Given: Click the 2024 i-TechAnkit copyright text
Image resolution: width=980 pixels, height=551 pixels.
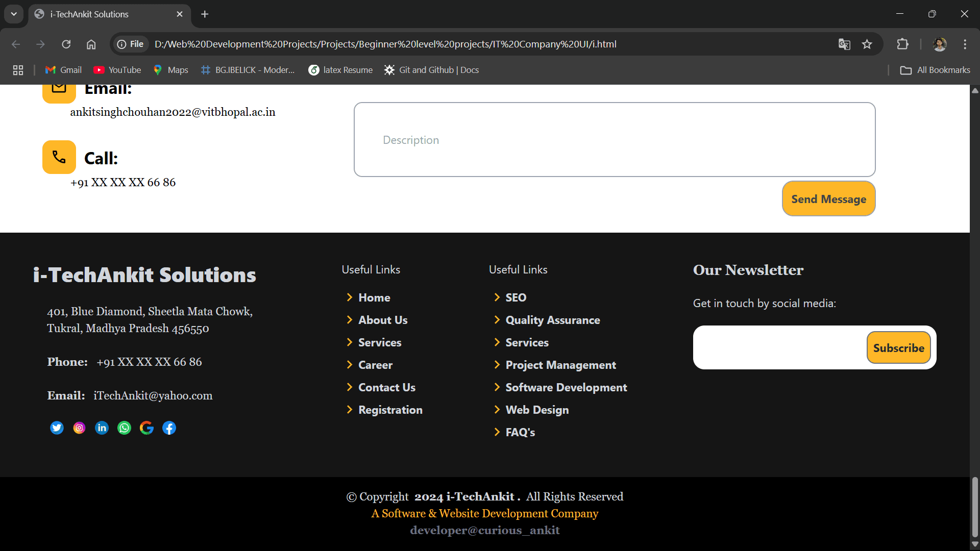Looking at the screenshot, I should pyautogui.click(x=467, y=496).
